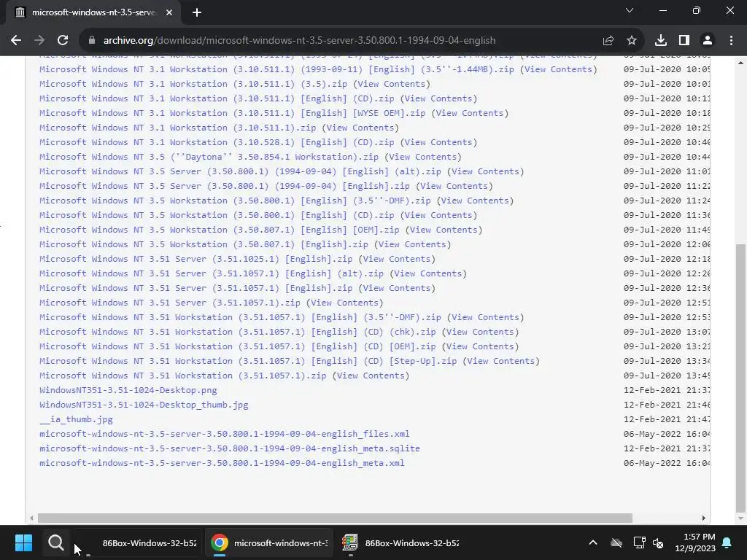Click the OneDrive tray icon
Image resolution: width=747 pixels, height=560 pixels.
click(616, 542)
